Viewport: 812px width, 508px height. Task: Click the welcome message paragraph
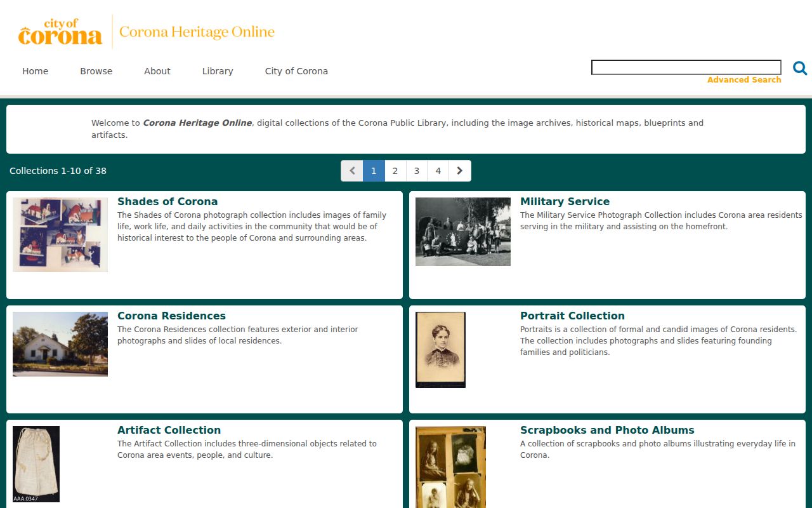397,129
